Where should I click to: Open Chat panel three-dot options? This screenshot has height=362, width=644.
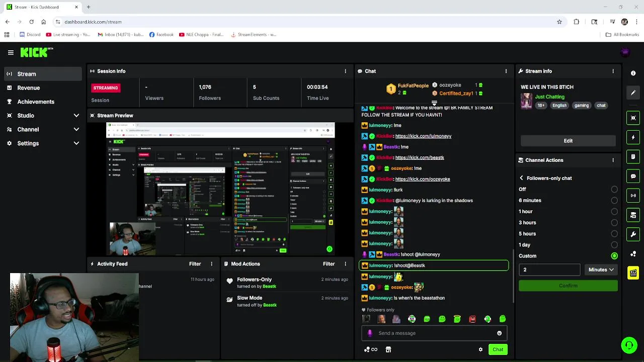506,71
